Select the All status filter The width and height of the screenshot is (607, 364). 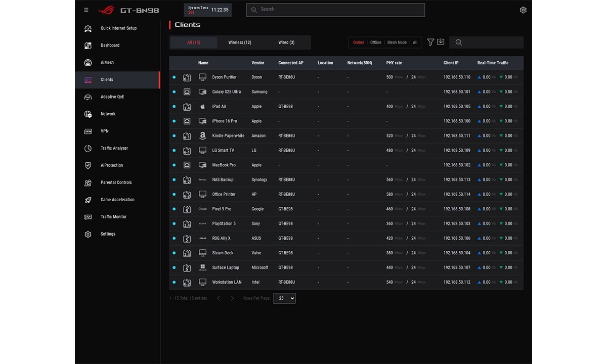[415, 42]
